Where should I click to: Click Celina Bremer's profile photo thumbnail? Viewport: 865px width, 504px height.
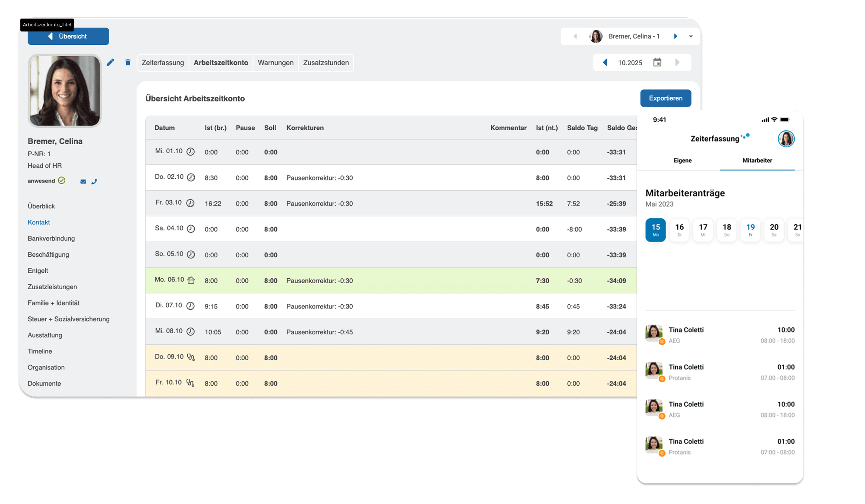point(64,91)
